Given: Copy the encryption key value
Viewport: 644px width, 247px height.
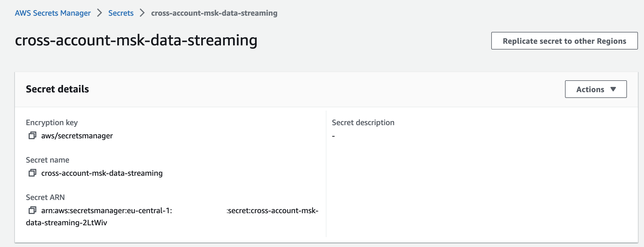Looking at the screenshot, I should click(x=32, y=136).
